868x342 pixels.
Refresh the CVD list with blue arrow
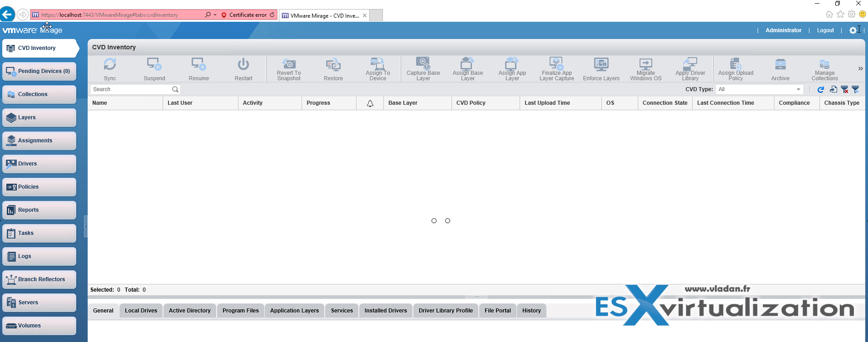(x=821, y=89)
